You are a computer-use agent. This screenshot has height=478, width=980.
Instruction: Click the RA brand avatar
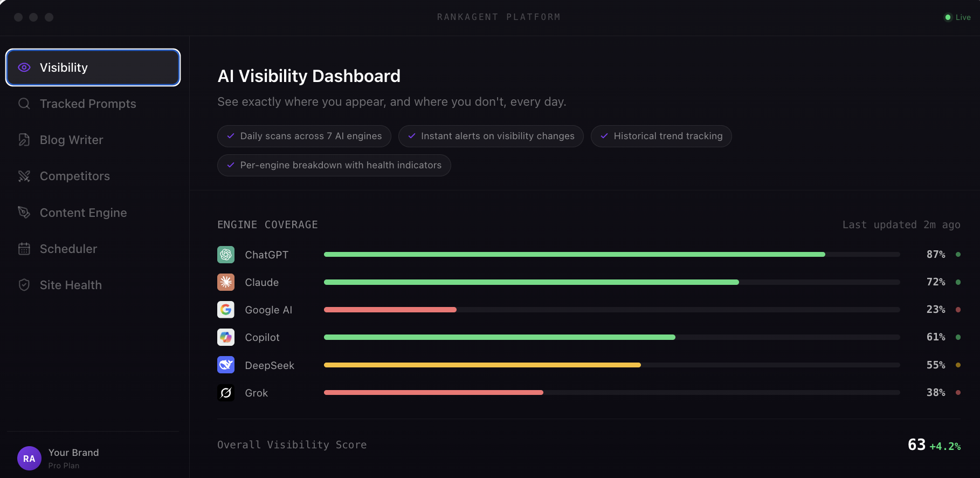click(29, 459)
